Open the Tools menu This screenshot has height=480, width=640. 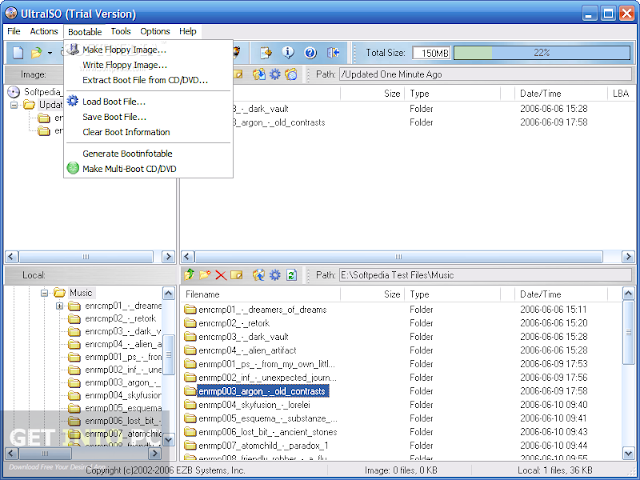[x=120, y=31]
